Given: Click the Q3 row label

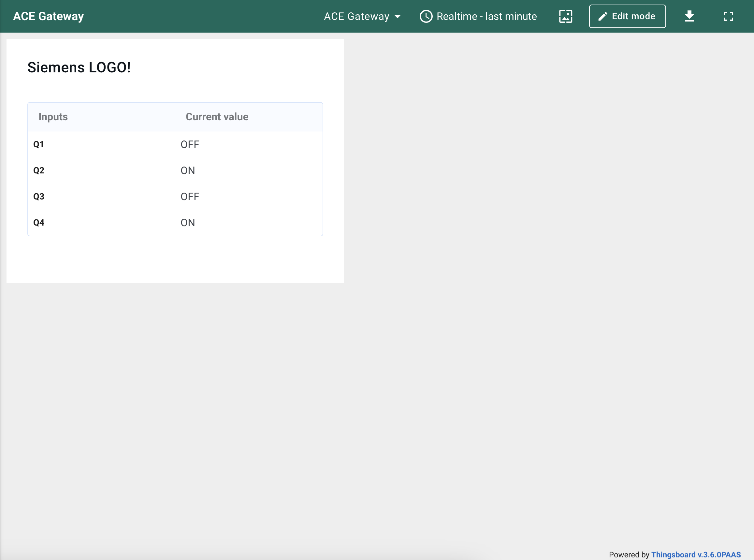Looking at the screenshot, I should [39, 197].
